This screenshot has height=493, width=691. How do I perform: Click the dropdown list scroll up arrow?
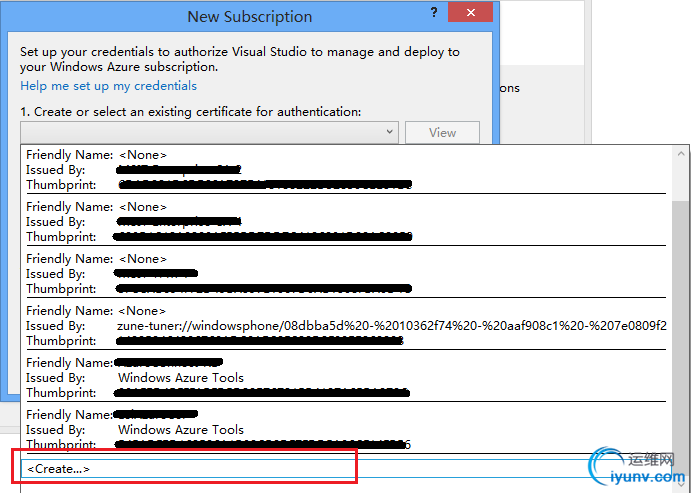click(x=681, y=154)
